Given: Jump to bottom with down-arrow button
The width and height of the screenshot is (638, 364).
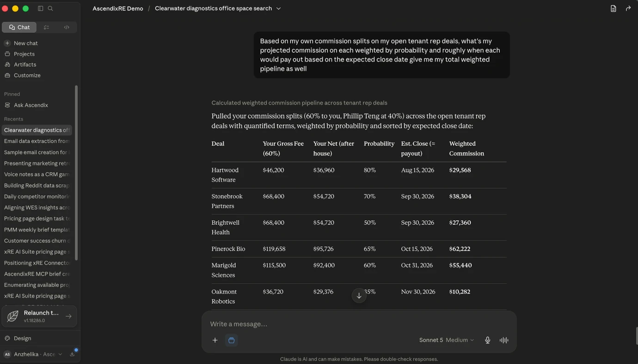Looking at the screenshot, I should point(359,296).
